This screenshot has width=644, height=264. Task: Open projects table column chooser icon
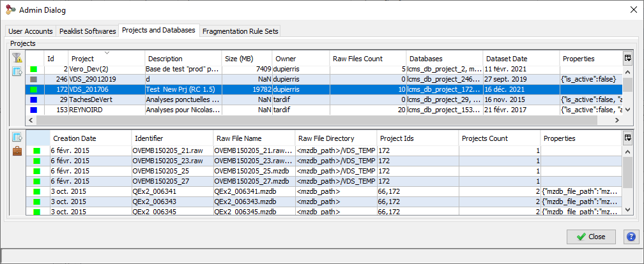coord(627,59)
